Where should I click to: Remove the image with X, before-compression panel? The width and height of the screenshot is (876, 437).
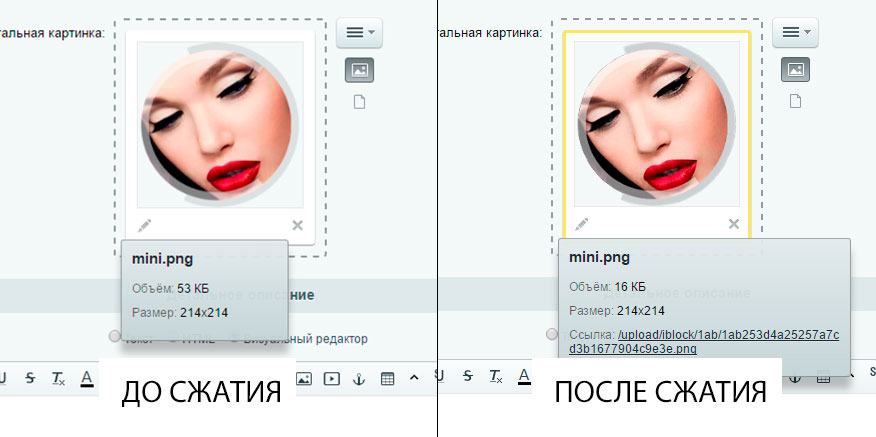pyautogui.click(x=297, y=225)
